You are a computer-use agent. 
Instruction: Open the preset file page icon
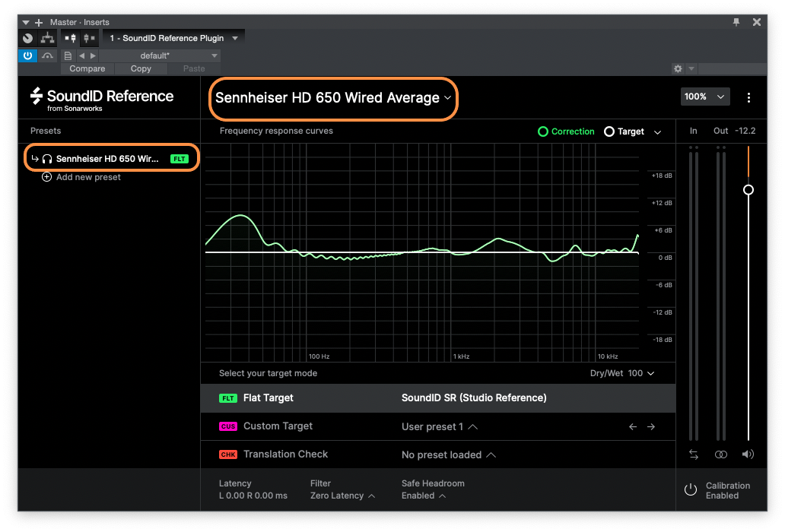click(68, 55)
